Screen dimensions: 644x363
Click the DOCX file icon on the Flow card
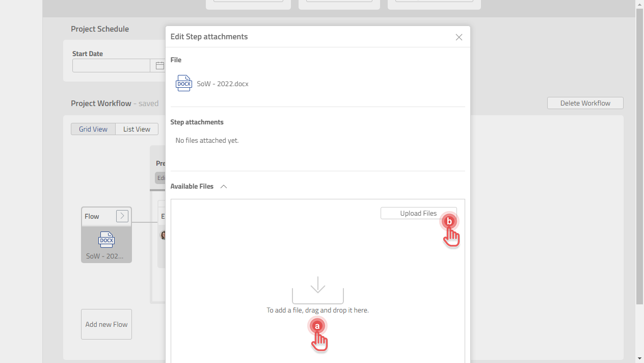click(106, 240)
